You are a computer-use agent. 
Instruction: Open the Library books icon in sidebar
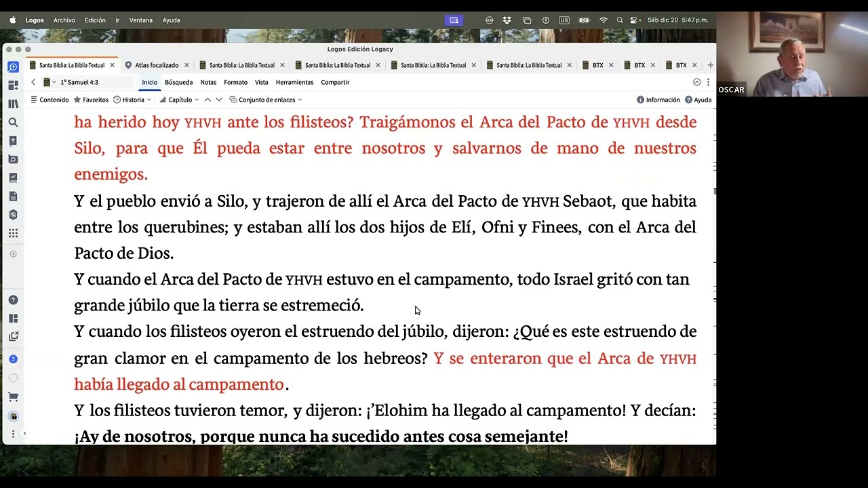click(x=13, y=104)
